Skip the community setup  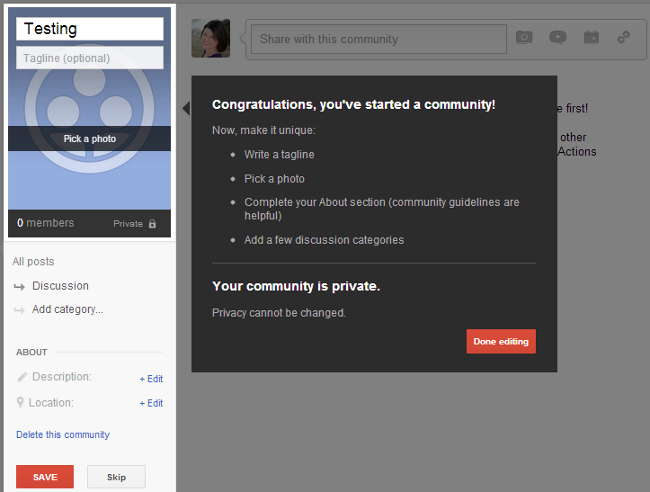pos(116,477)
